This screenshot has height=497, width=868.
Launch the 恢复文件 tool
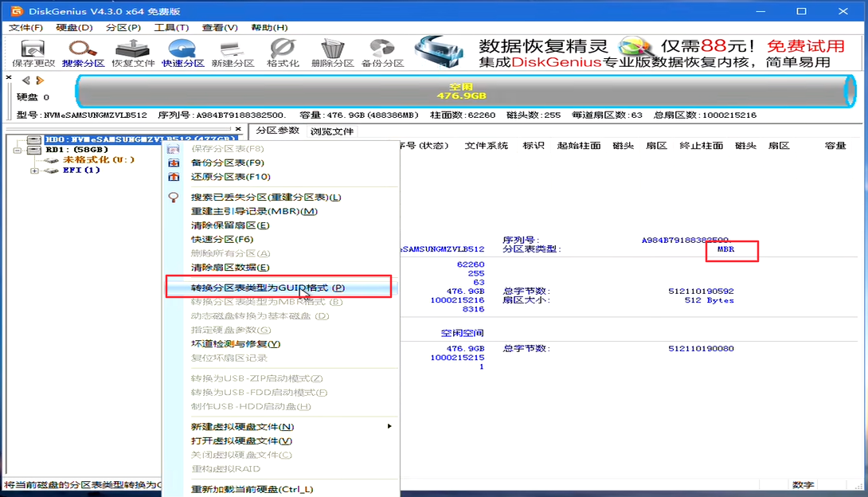133,53
